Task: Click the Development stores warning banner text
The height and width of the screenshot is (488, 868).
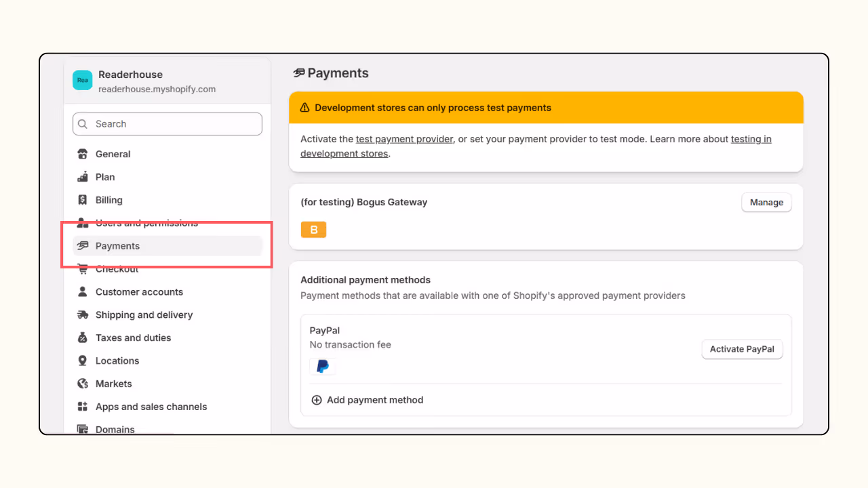Action: coord(433,108)
